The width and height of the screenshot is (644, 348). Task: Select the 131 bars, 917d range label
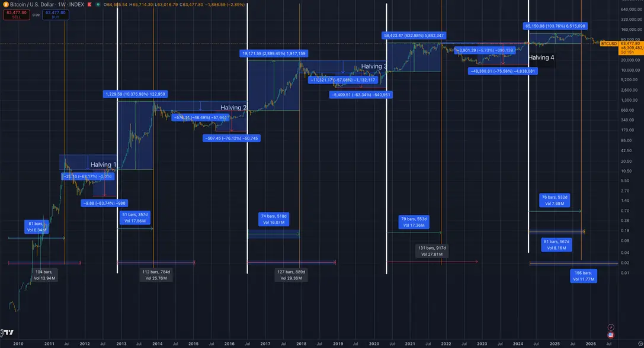click(x=432, y=251)
